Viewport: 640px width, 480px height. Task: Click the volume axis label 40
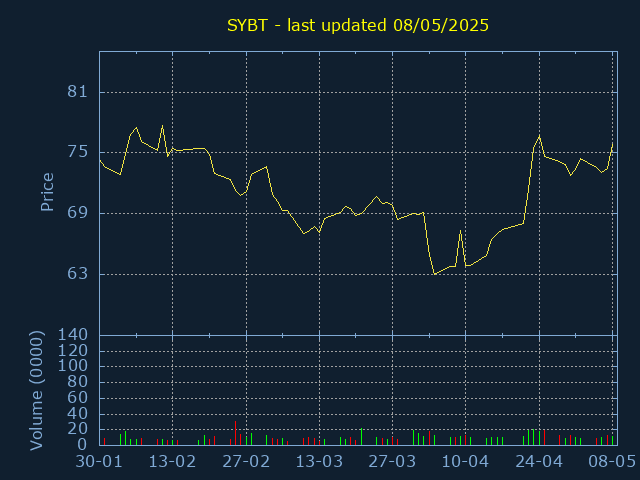(78, 414)
